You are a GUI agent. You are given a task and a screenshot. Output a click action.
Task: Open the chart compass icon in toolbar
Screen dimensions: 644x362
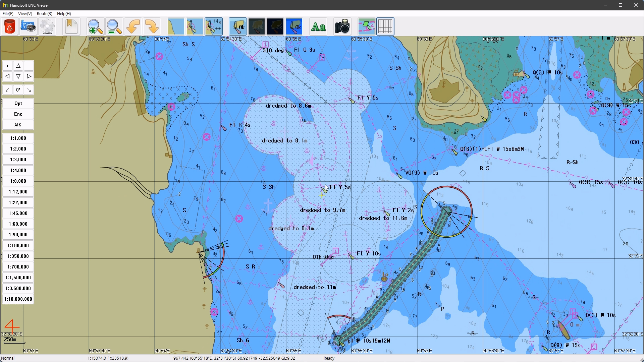click(x=28, y=26)
